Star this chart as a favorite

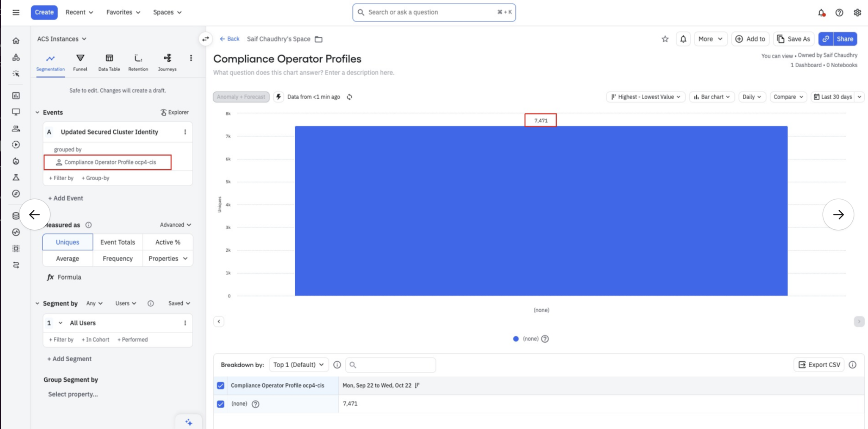coord(665,39)
